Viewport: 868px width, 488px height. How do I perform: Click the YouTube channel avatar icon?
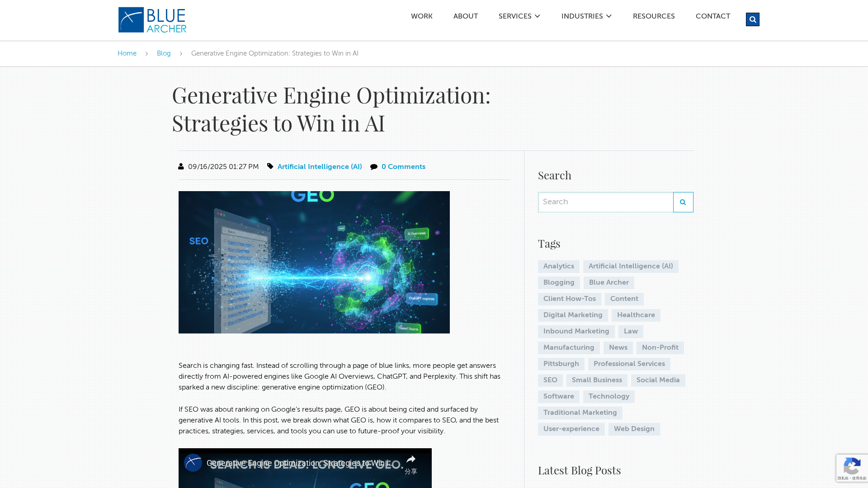tap(193, 463)
